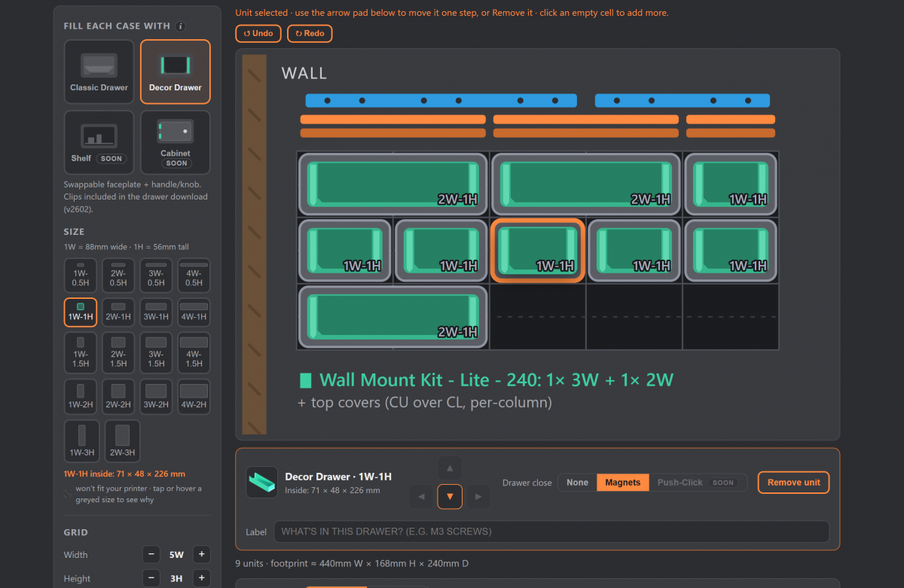Pick the 4W-0.5H size tile
904x588 pixels.
click(194, 276)
